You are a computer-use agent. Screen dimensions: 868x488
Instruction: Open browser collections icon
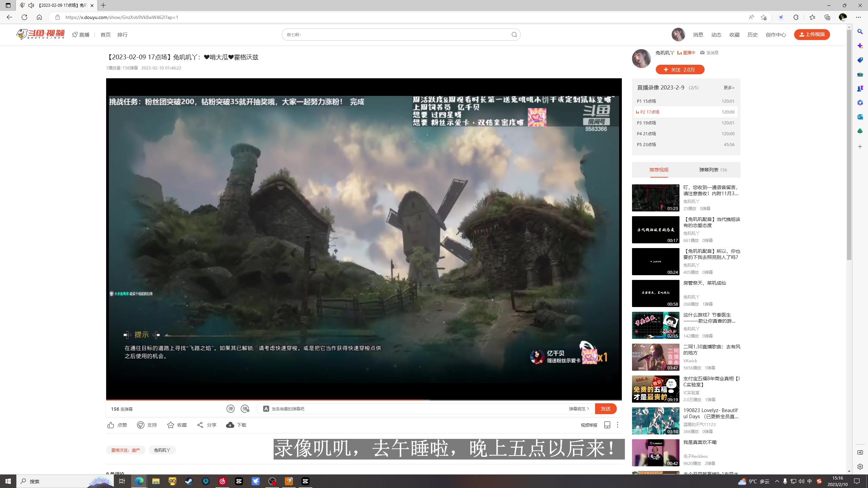point(827,17)
